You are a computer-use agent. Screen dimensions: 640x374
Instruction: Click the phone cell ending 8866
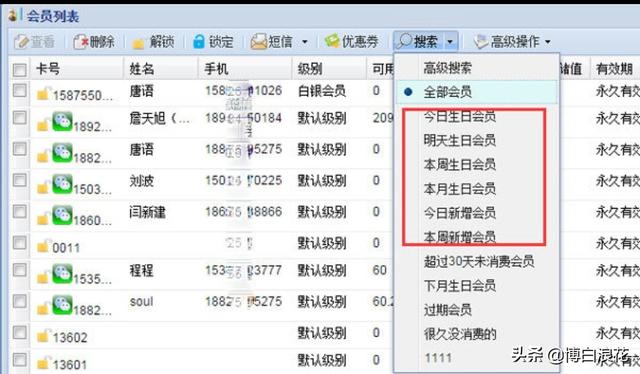tap(243, 212)
